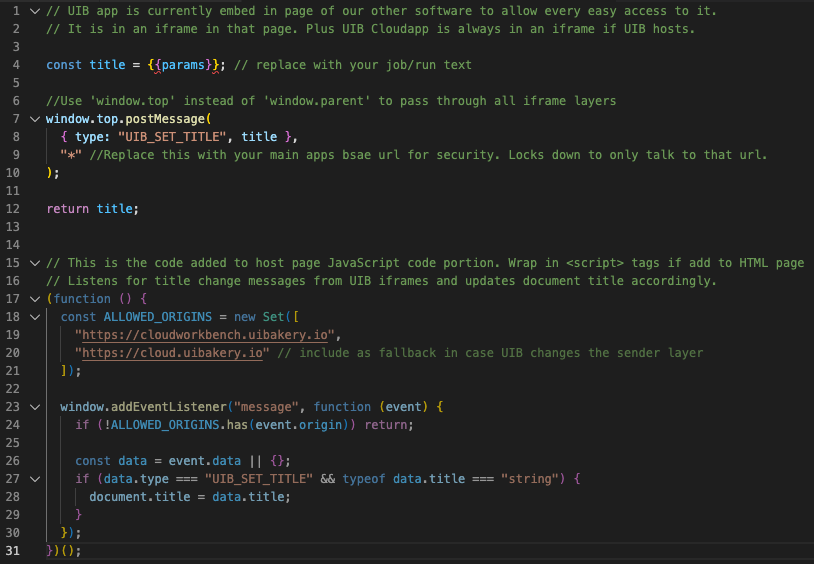The width and height of the screenshot is (814, 564).
Task: Fold the comment block at line 15
Action: [x=36, y=263]
